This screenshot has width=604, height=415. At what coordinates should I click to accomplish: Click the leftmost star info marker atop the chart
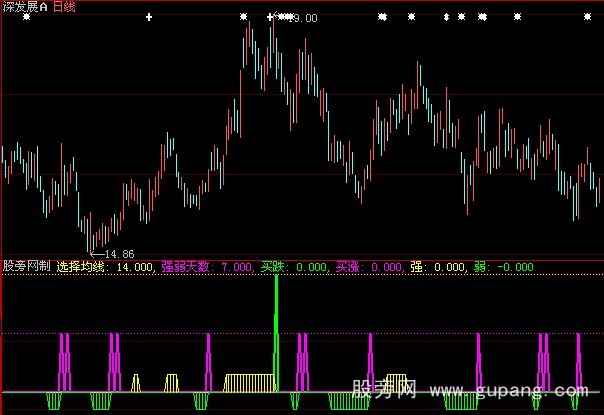click(x=26, y=17)
